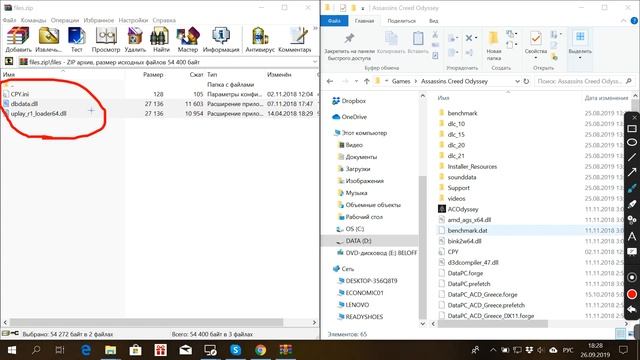Go up one folder in WinRAR address bar
The image size is (640, 360).
click(x=9, y=62)
